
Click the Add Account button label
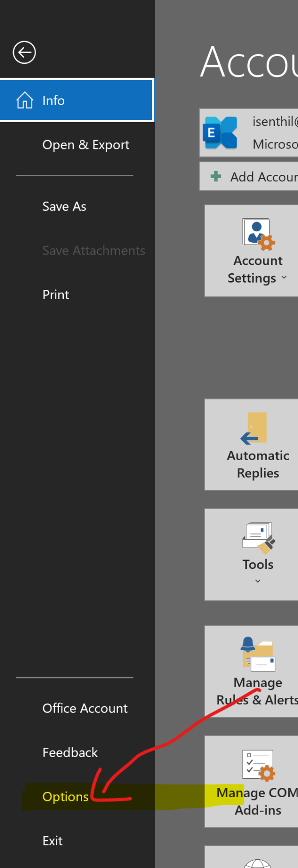click(263, 177)
